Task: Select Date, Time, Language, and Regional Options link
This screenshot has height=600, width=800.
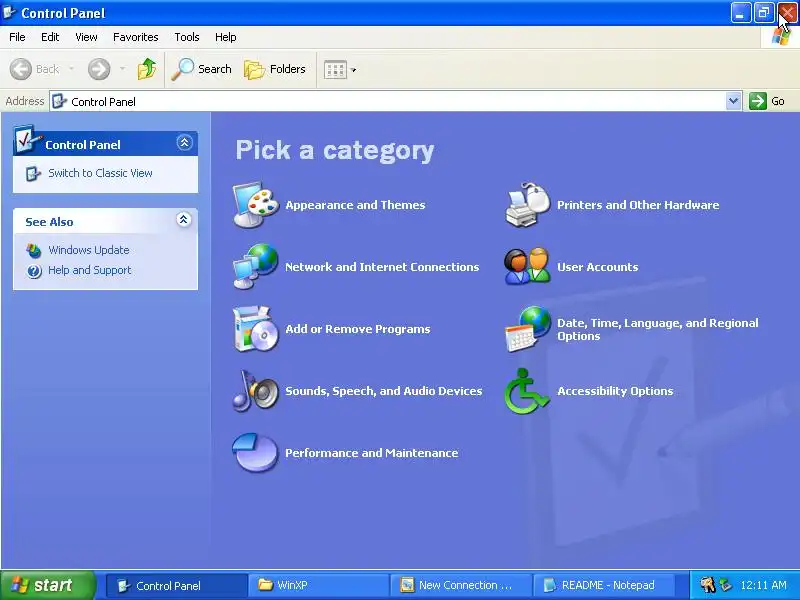Action: (658, 329)
